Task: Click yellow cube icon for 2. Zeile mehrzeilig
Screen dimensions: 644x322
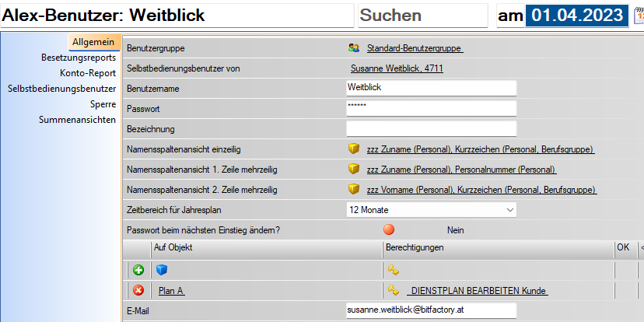Action: click(x=354, y=190)
